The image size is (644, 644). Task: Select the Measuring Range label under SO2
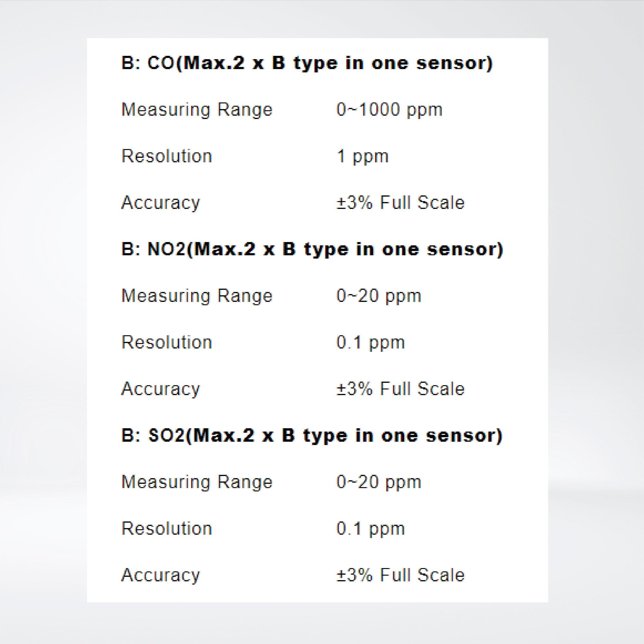pyautogui.click(x=197, y=482)
